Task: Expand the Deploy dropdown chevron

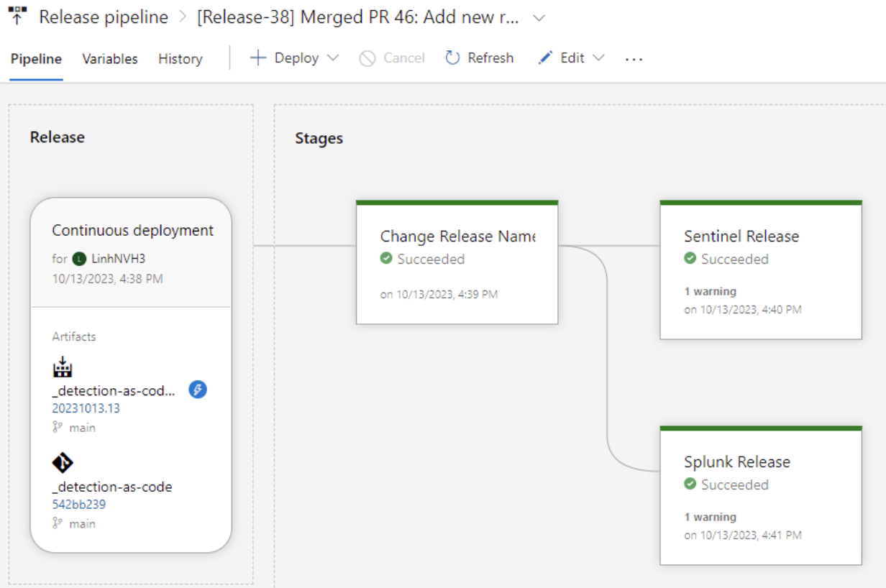Action: click(x=333, y=58)
